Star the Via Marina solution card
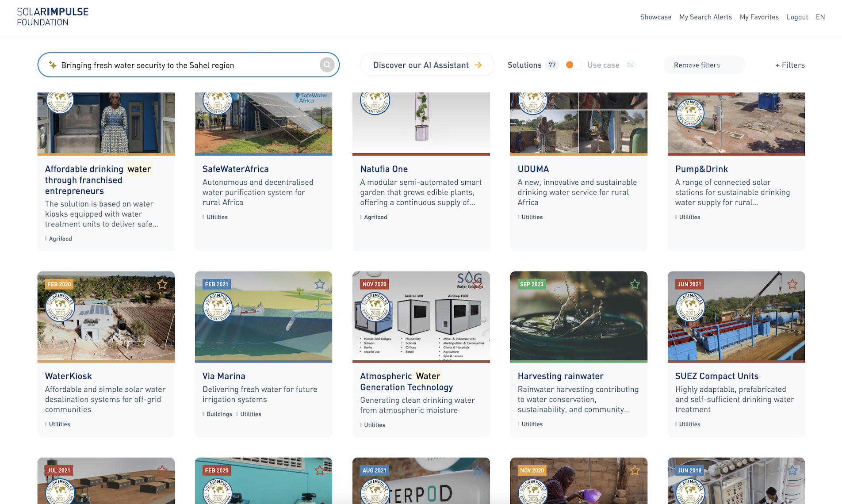 pyautogui.click(x=320, y=284)
